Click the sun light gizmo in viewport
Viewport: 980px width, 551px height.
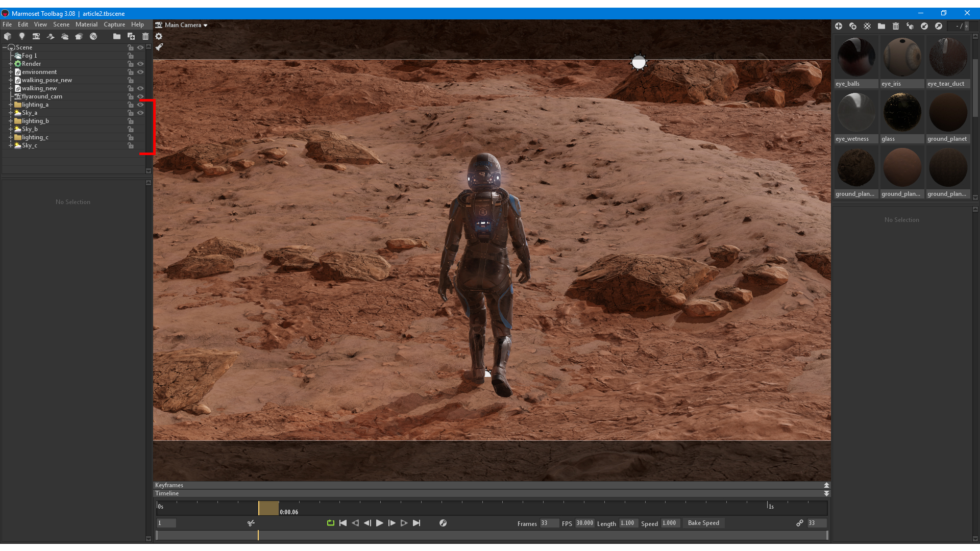click(639, 62)
